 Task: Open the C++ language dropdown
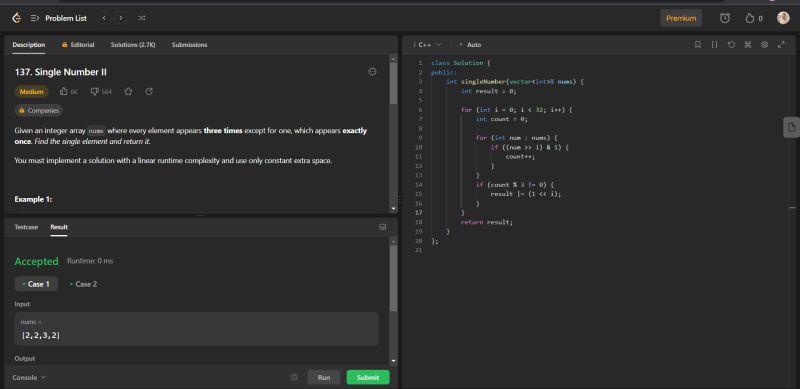pos(429,45)
